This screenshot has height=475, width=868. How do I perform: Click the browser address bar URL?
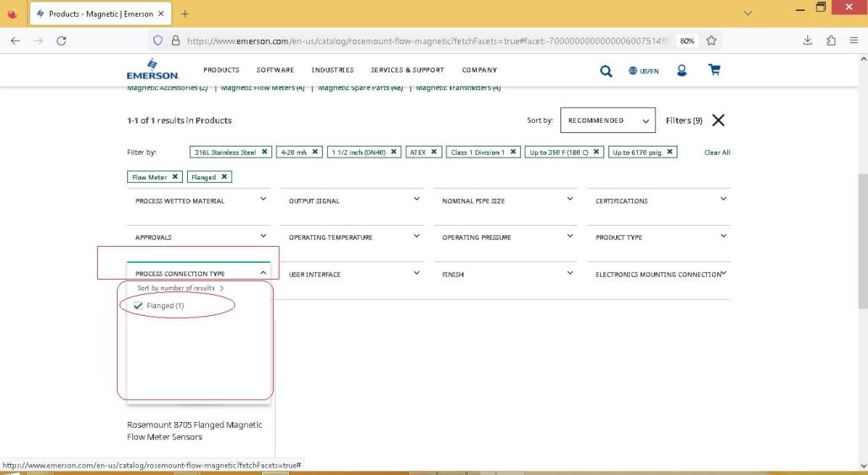(x=428, y=40)
